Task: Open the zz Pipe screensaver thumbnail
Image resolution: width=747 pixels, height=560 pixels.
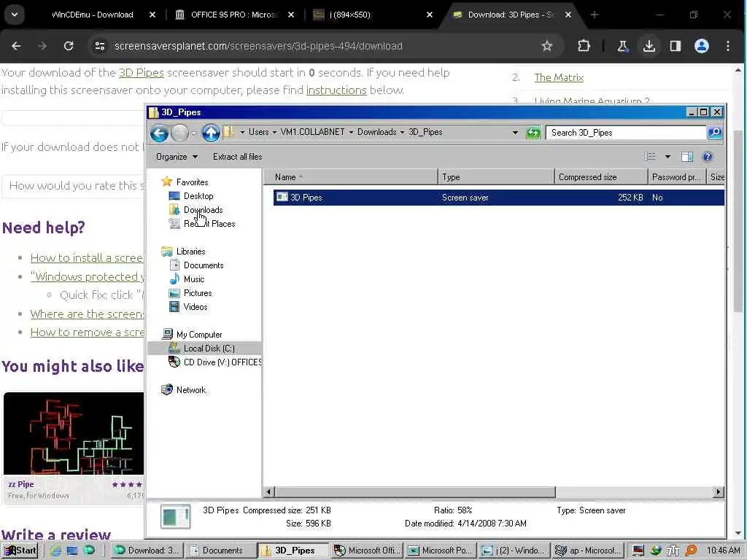Action: tap(74, 433)
